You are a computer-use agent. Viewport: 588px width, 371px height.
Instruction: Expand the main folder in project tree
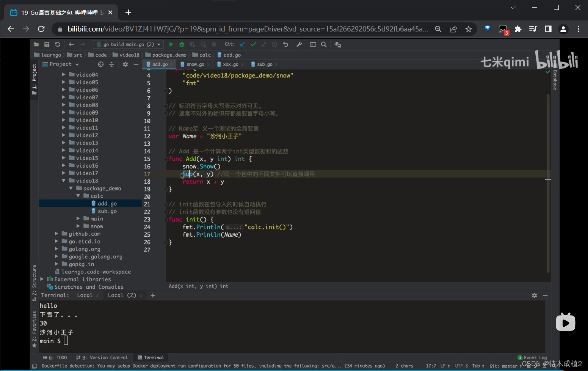tap(78, 219)
